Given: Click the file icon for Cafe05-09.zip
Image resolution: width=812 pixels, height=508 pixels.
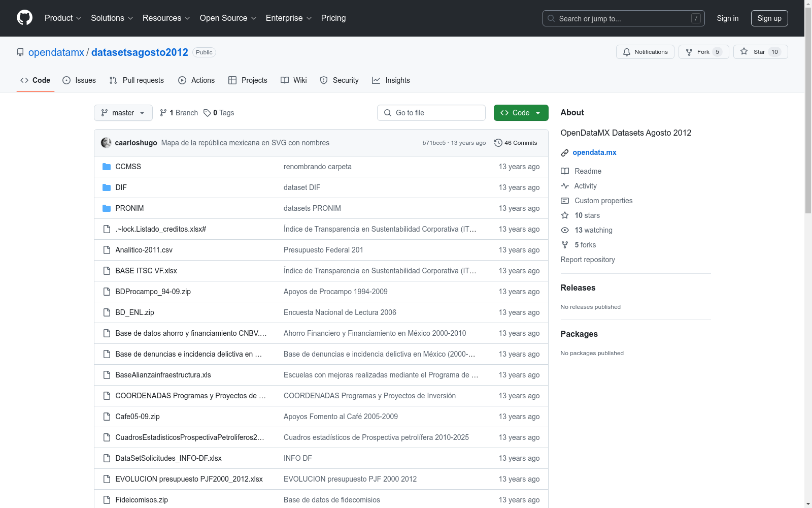Looking at the screenshot, I should (107, 417).
